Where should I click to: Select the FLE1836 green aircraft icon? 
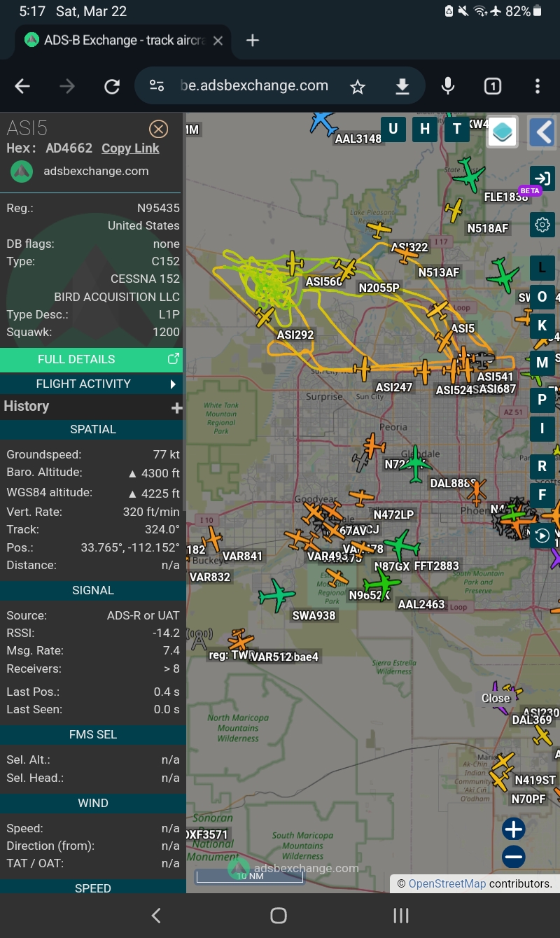[x=468, y=175]
